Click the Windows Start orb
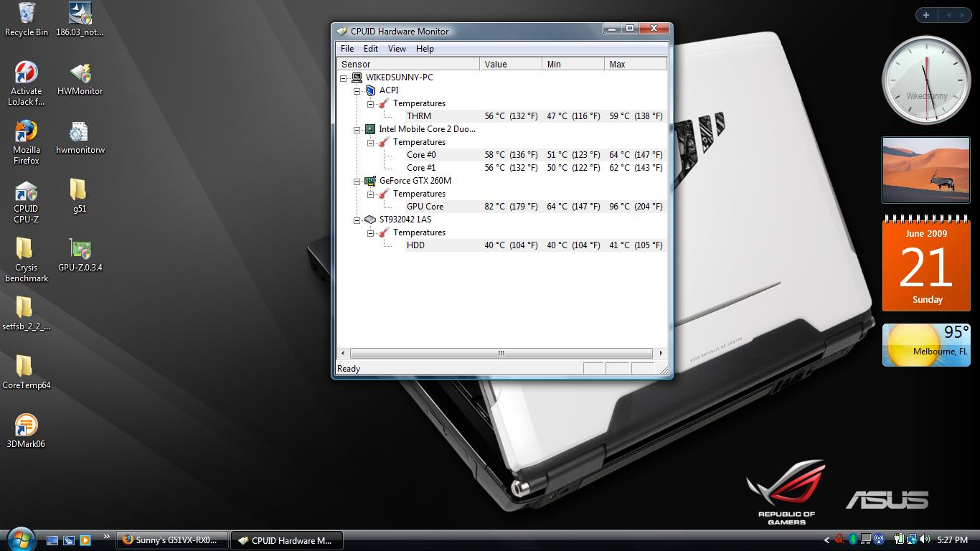The height and width of the screenshot is (551, 980). coord(20,538)
